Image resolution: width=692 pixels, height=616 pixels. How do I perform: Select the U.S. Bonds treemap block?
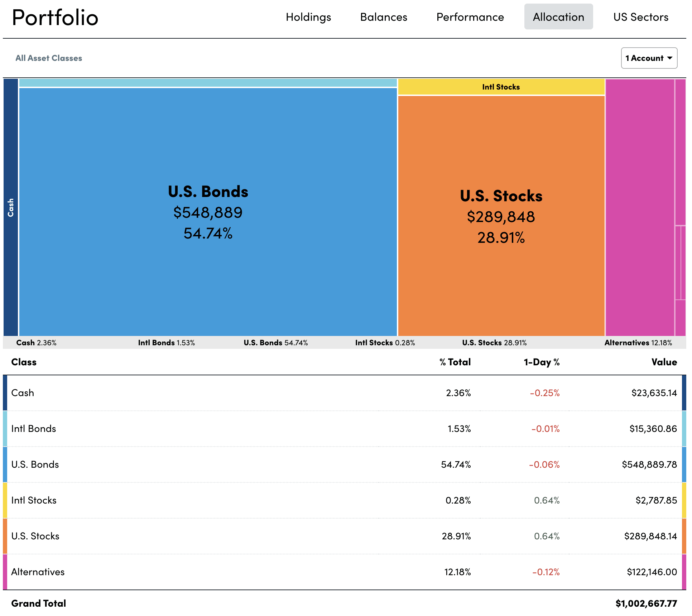[208, 212]
